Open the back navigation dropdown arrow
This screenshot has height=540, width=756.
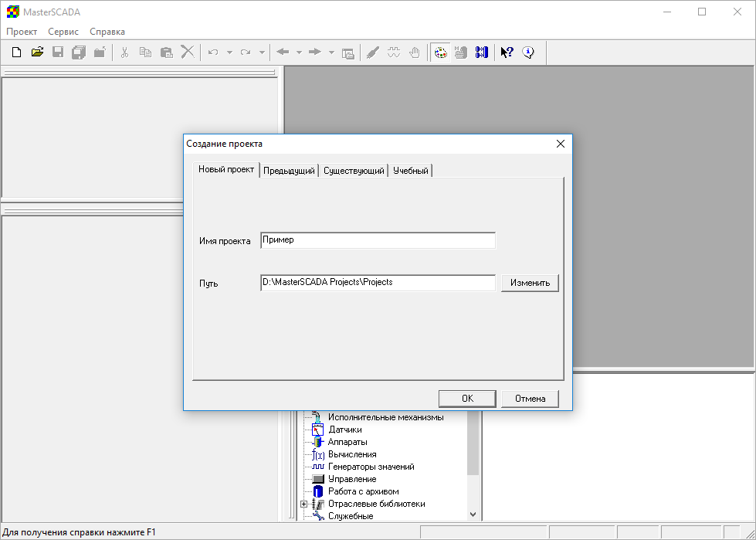point(299,53)
